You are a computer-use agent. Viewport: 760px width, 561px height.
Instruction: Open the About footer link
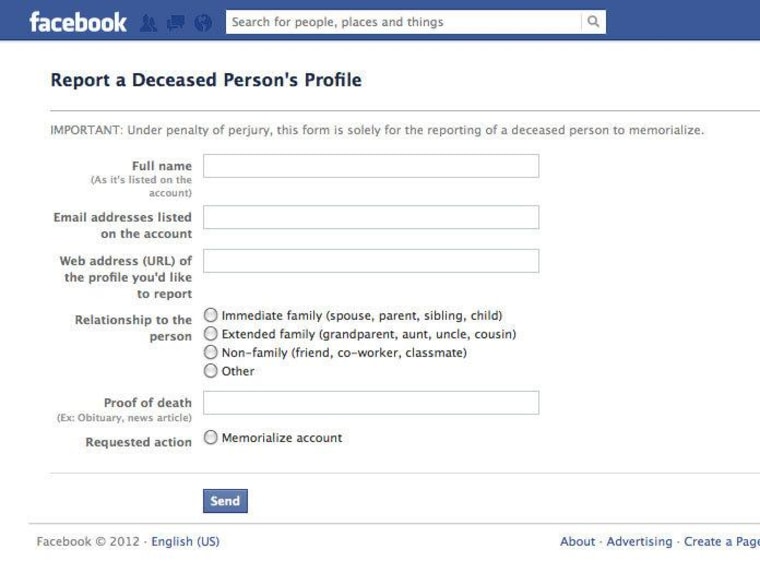pyautogui.click(x=577, y=541)
